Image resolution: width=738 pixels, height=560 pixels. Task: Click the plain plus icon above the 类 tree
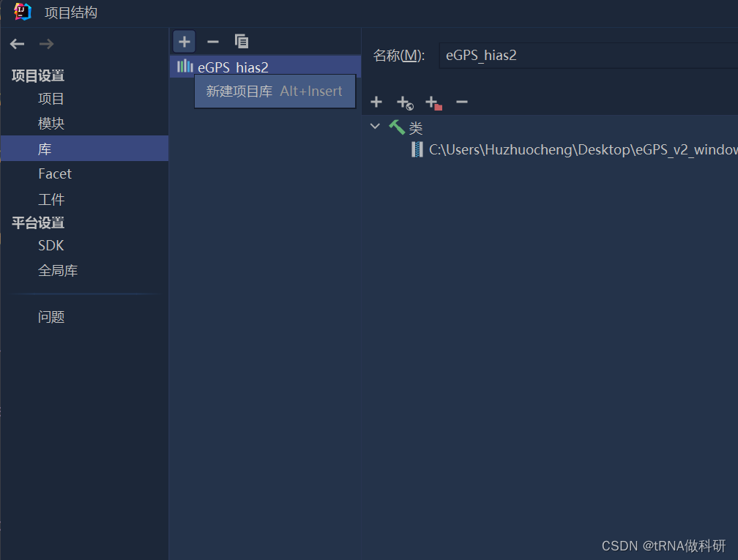376,102
